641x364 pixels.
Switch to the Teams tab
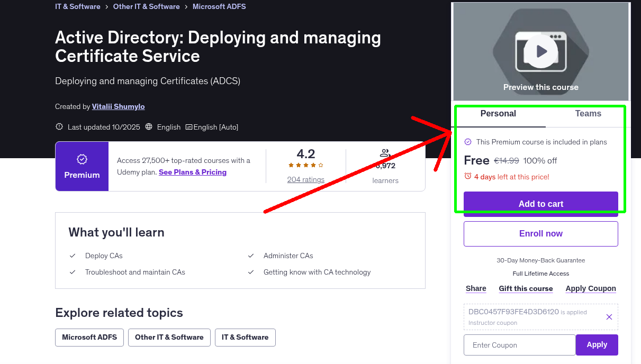(588, 114)
